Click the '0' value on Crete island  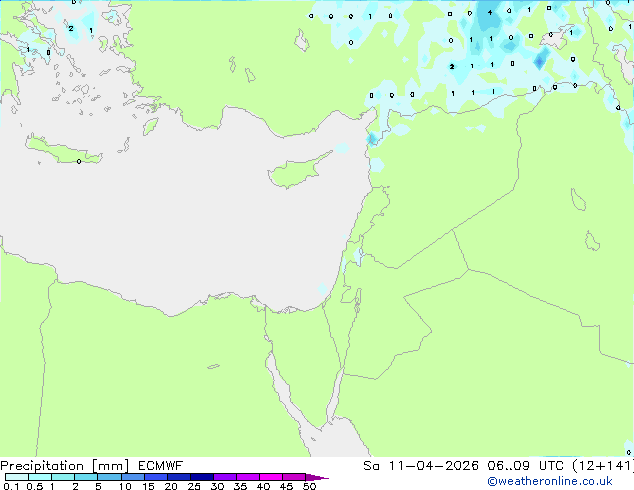coord(79,161)
